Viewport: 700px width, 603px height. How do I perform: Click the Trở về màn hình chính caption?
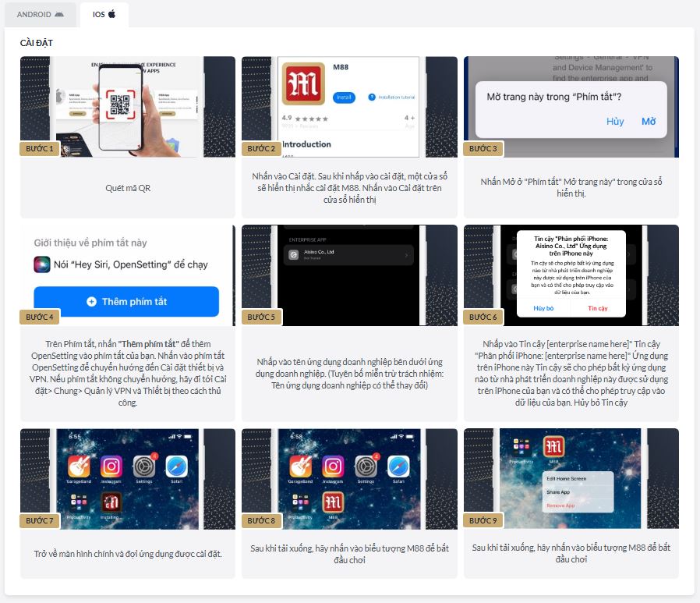128,554
